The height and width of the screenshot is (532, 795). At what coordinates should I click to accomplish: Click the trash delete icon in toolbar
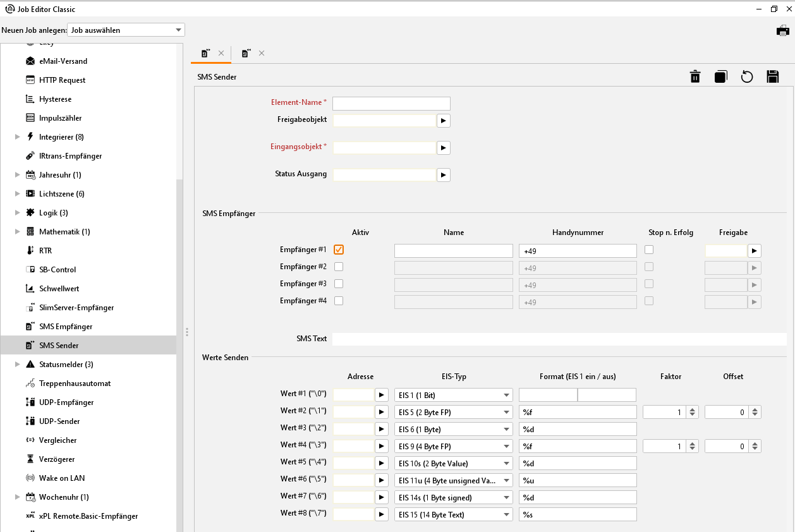[x=695, y=76]
